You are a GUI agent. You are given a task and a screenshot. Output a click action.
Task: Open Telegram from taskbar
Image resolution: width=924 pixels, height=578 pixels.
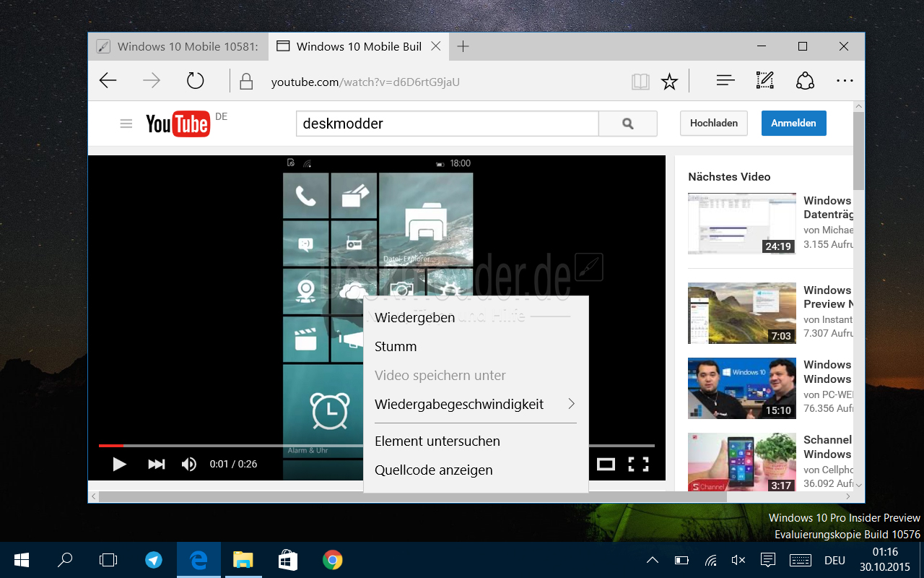153,560
